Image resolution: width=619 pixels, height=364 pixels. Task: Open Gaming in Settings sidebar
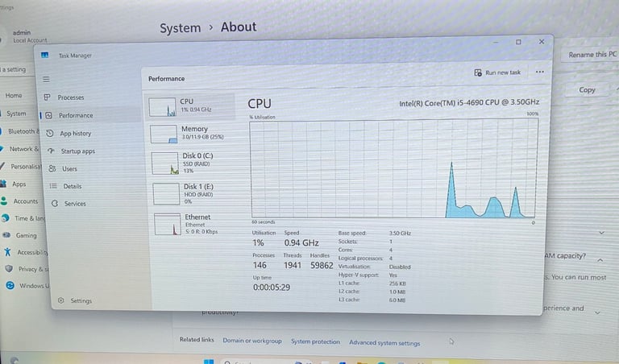[x=26, y=235]
